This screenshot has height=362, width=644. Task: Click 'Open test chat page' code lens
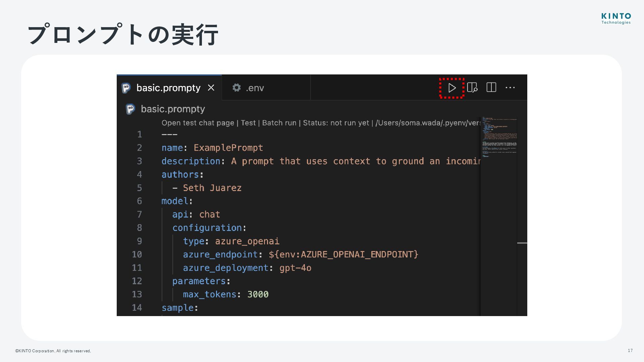click(198, 123)
